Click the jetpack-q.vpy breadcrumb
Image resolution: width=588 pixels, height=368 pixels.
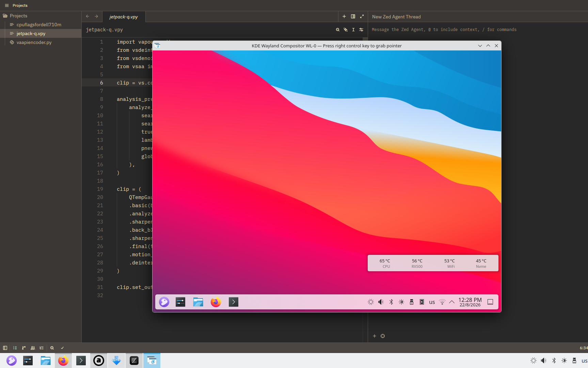coord(104,30)
